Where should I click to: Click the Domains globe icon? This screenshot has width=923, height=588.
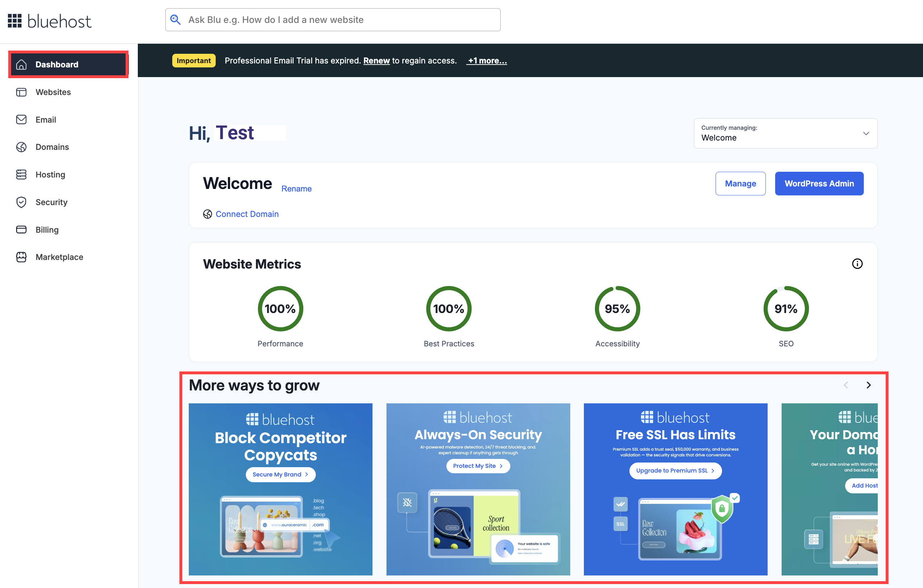pos(22,147)
